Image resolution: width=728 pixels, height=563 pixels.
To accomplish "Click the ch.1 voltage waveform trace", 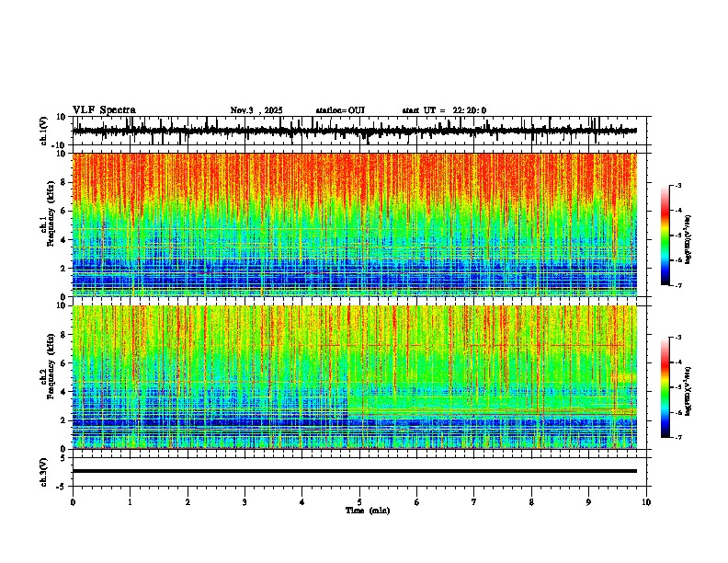I will [354, 131].
